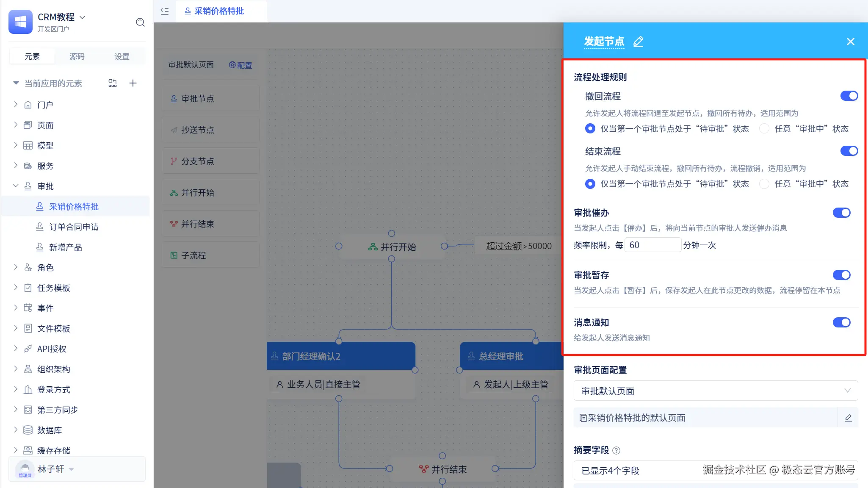Click the edit icon for 采销价格特批的默认页面
Image resolution: width=868 pixels, height=488 pixels.
click(x=848, y=418)
